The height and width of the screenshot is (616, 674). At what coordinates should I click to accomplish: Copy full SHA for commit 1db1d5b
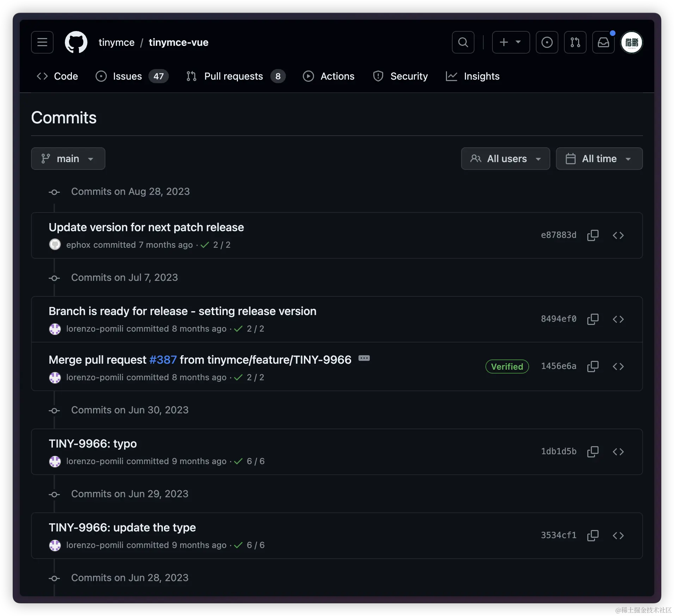pos(593,451)
